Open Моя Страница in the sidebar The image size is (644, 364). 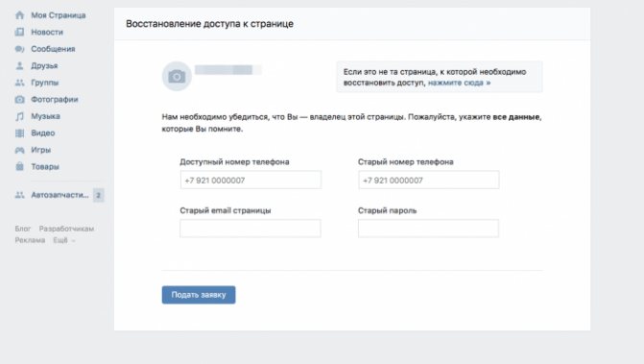[59, 15]
